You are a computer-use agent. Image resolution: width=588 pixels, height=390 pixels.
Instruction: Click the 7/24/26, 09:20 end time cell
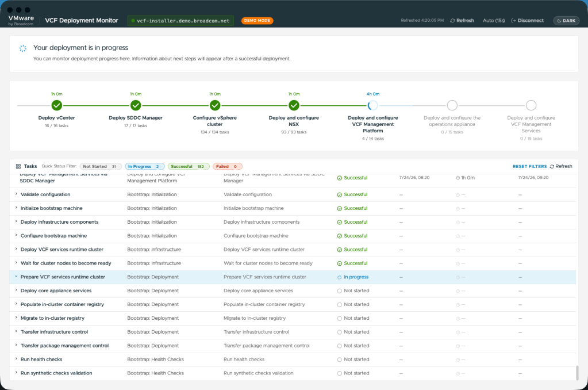point(533,178)
